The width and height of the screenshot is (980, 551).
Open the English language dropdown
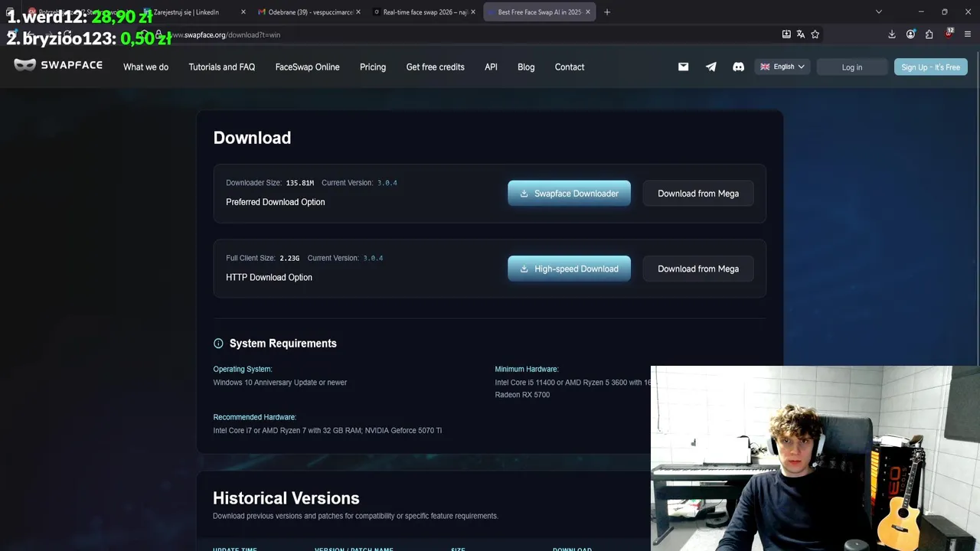pyautogui.click(x=782, y=67)
